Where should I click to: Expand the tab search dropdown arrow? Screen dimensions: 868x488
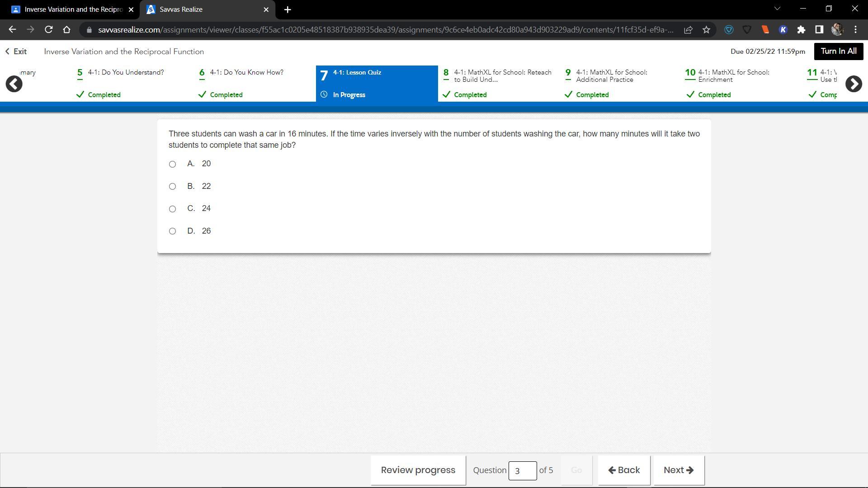777,9
